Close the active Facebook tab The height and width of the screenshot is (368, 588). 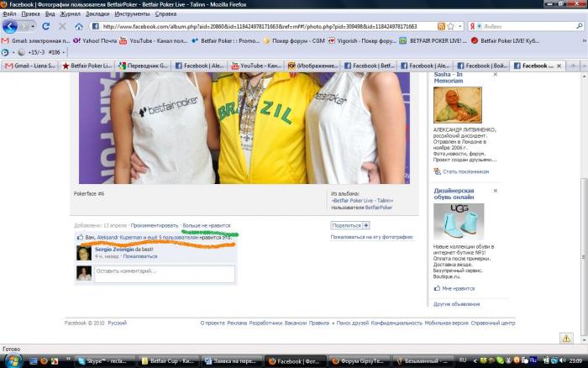559,66
